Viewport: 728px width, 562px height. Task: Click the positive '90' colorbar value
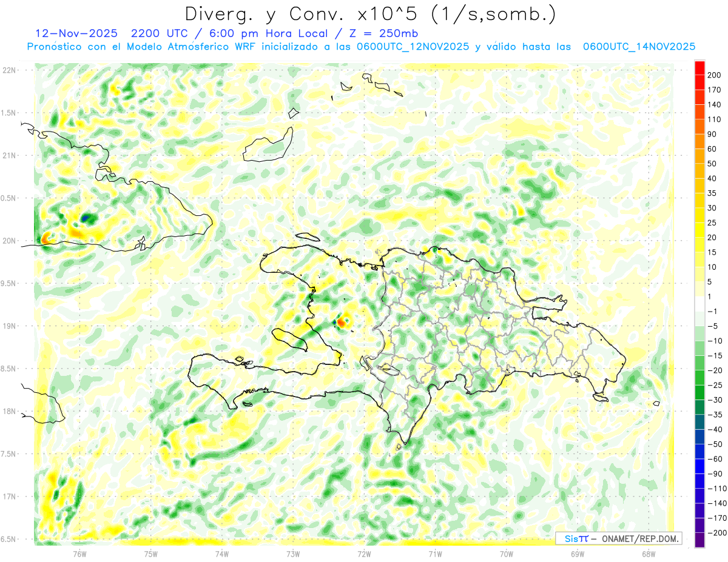(713, 135)
